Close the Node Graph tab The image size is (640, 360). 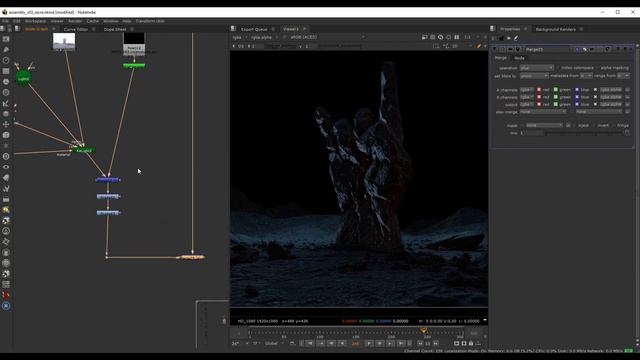click(x=53, y=29)
